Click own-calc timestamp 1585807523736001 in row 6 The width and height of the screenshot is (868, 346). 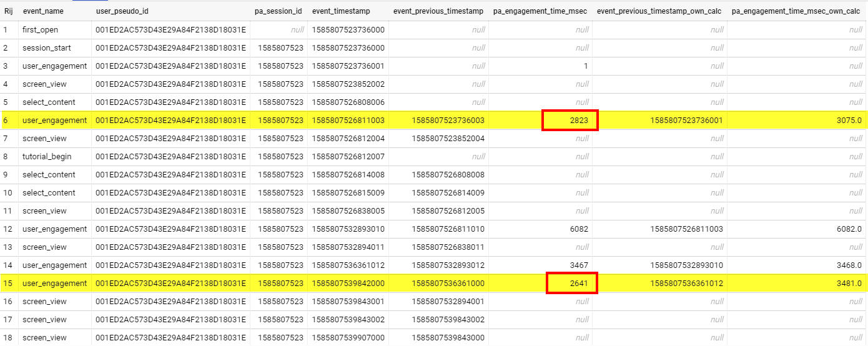(x=687, y=121)
